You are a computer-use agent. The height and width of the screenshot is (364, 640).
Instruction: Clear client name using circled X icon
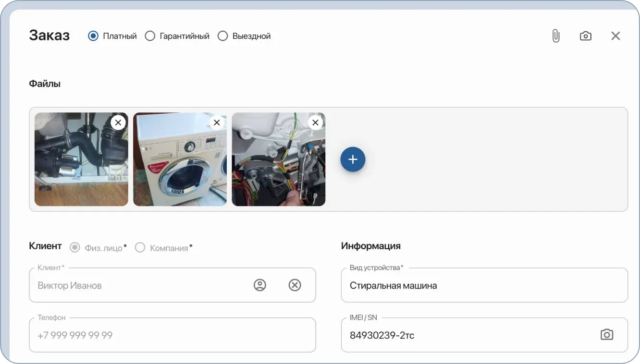pyautogui.click(x=295, y=285)
